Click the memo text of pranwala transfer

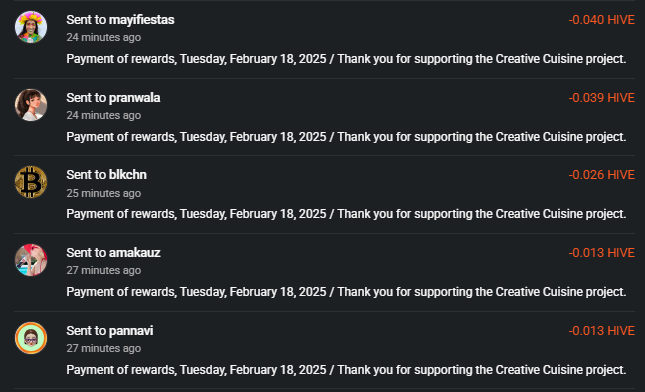[x=346, y=137]
